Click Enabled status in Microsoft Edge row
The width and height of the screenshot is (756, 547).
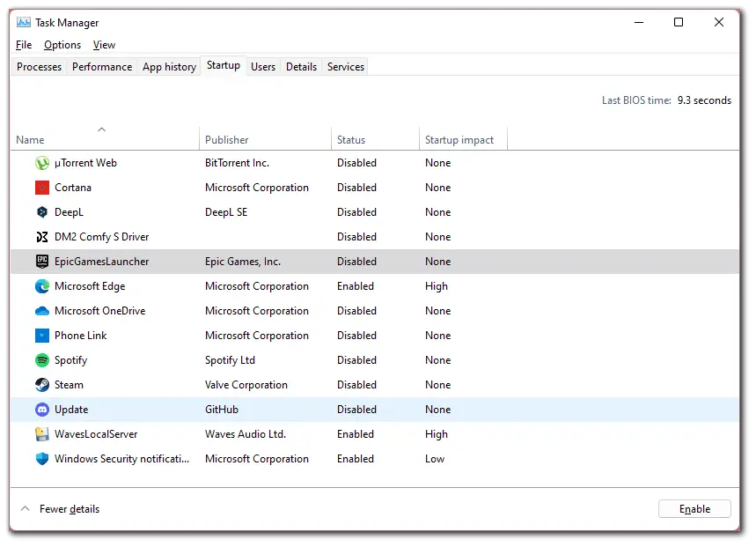pyautogui.click(x=356, y=286)
